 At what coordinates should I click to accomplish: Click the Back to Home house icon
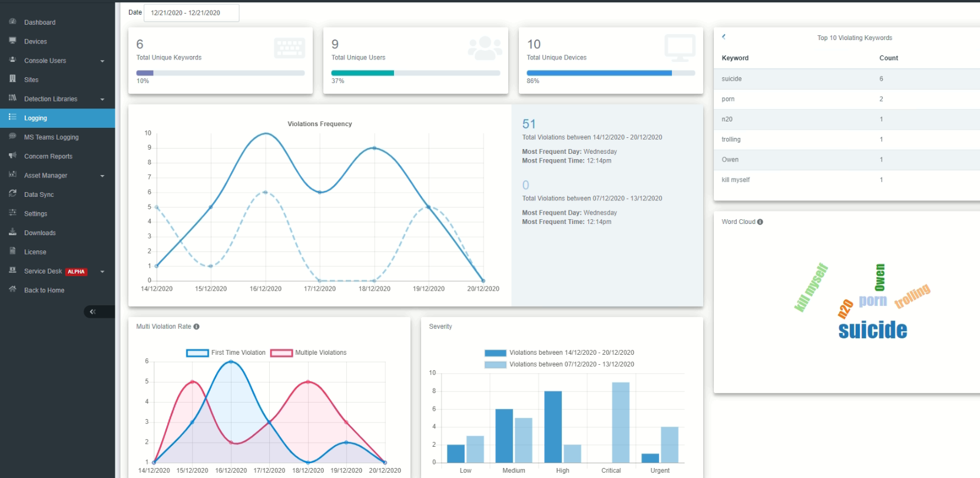pos(12,289)
